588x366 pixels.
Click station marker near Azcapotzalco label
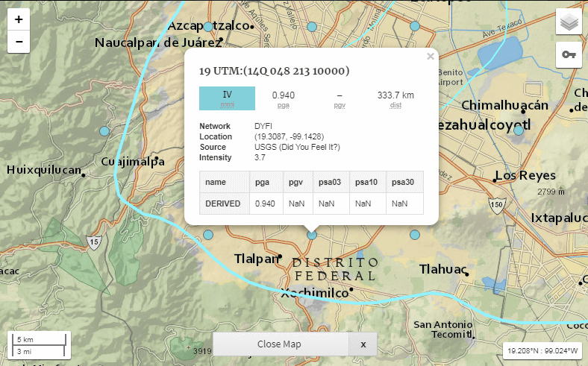(x=208, y=26)
